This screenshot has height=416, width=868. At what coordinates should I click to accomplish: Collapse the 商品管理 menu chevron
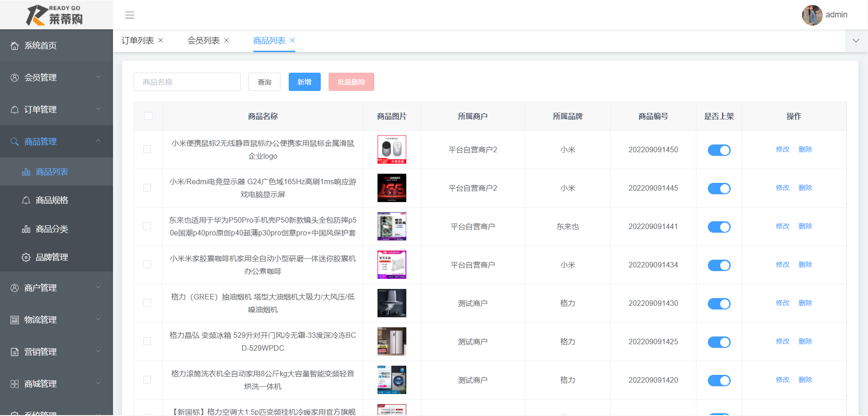(x=98, y=141)
